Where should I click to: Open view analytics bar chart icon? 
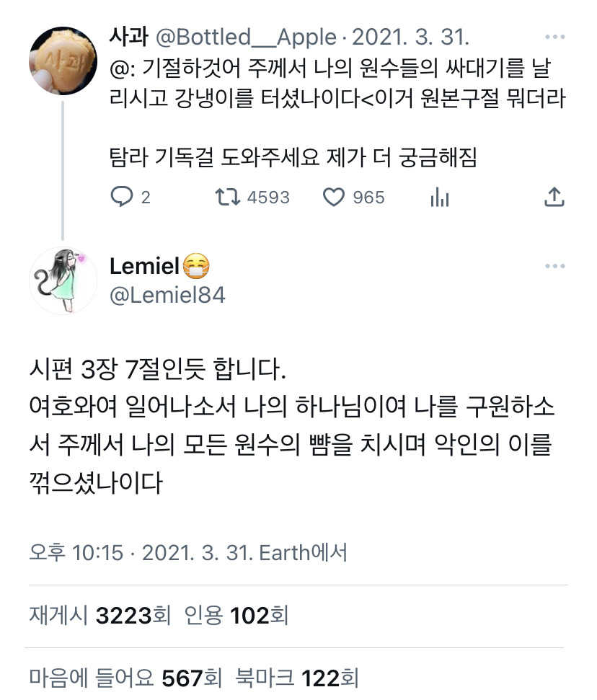pyautogui.click(x=440, y=197)
